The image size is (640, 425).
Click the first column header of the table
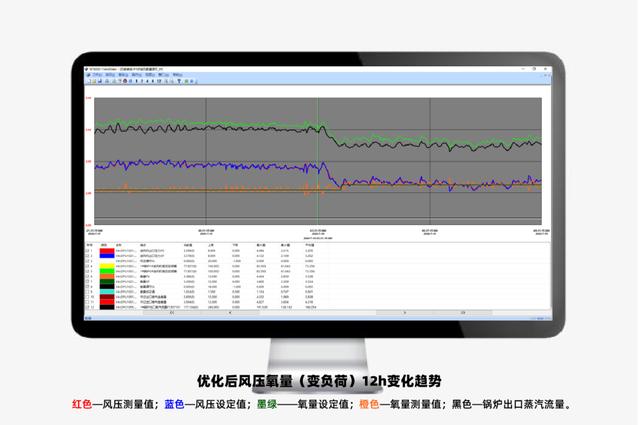(x=89, y=243)
